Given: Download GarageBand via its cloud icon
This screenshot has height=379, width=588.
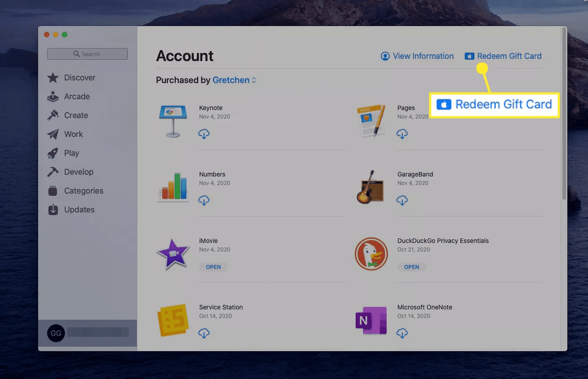Looking at the screenshot, I should point(402,200).
